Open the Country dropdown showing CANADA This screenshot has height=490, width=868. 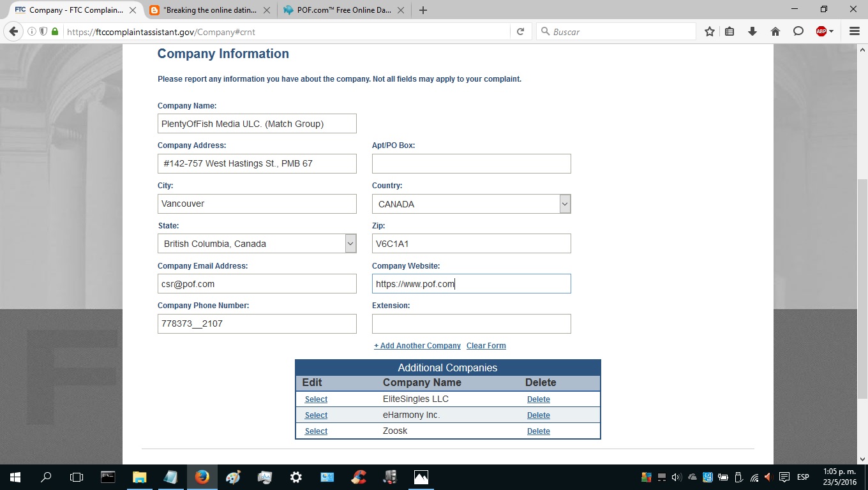pos(472,204)
